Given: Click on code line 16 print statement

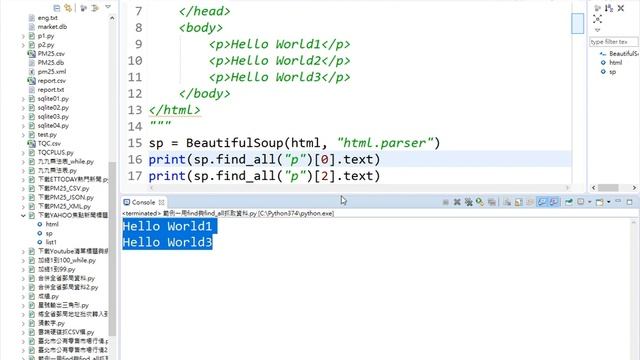Looking at the screenshot, I should point(264,160).
